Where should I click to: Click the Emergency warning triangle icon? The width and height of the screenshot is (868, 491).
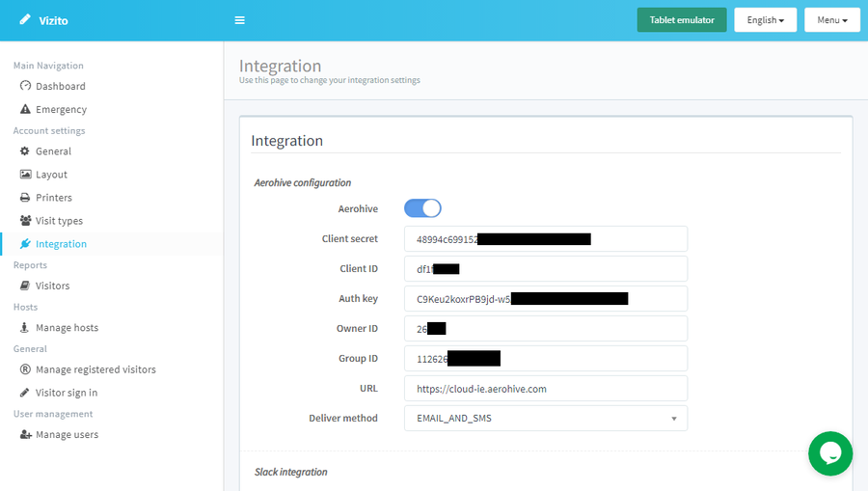26,109
